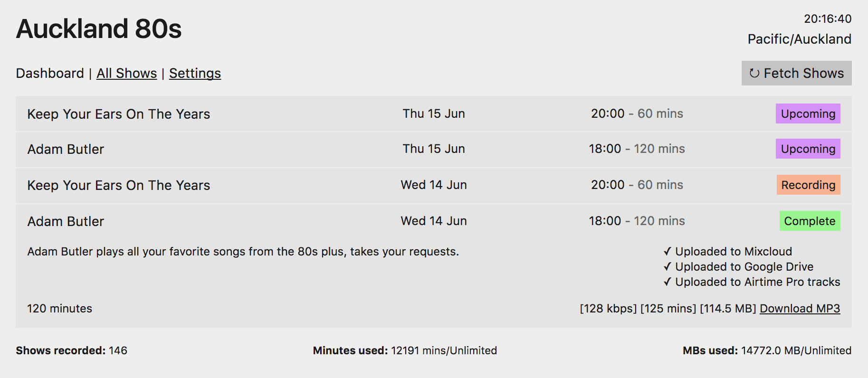Open the Settings page
This screenshot has height=378, width=868.
[x=195, y=73]
